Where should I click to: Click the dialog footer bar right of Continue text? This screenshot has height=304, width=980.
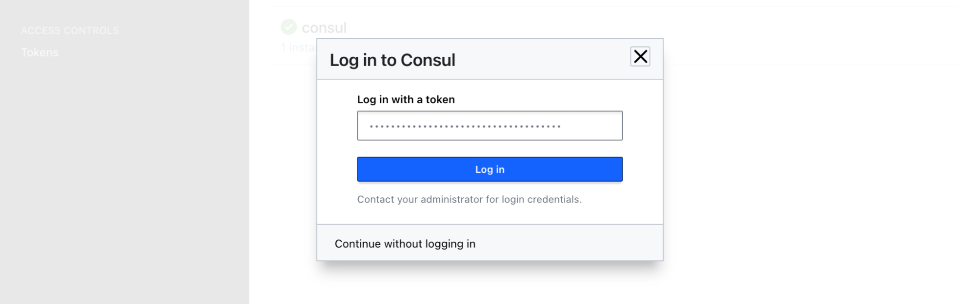pyautogui.click(x=564, y=243)
